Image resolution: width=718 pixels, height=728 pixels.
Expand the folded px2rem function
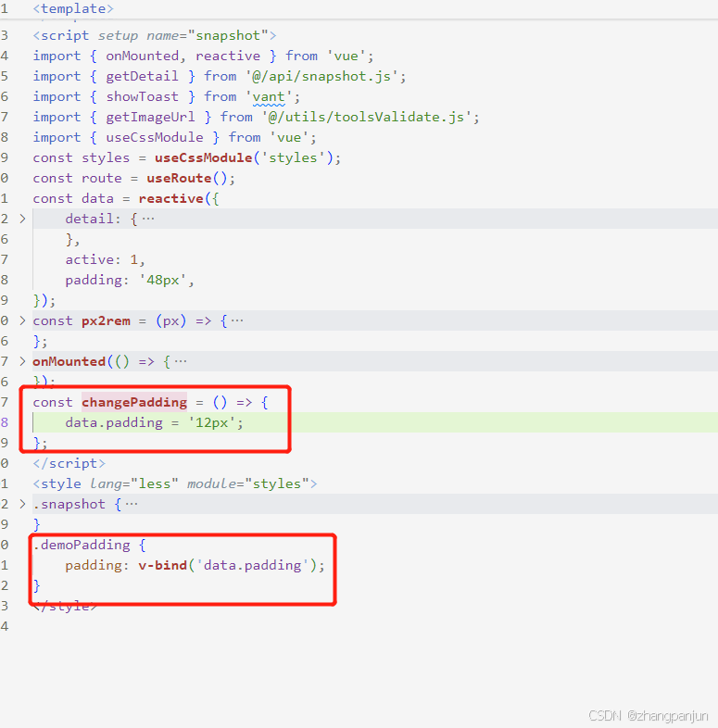point(22,320)
